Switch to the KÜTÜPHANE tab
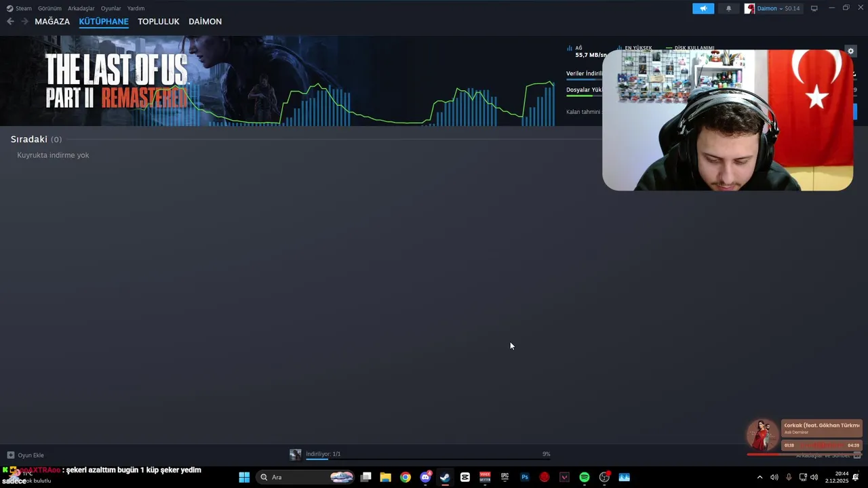Screen dimensions: 868x488 104,22
